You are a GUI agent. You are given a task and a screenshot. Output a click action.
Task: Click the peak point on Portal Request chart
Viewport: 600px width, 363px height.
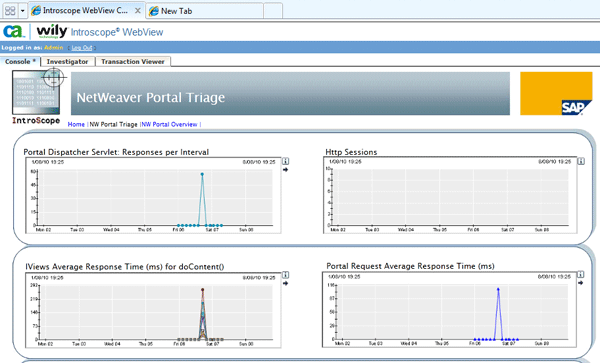click(x=498, y=289)
